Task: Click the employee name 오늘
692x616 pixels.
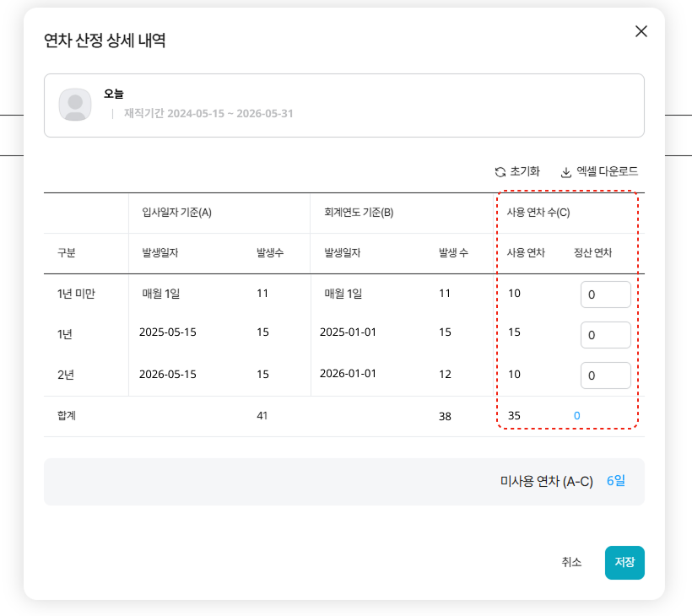Action: pos(114,94)
